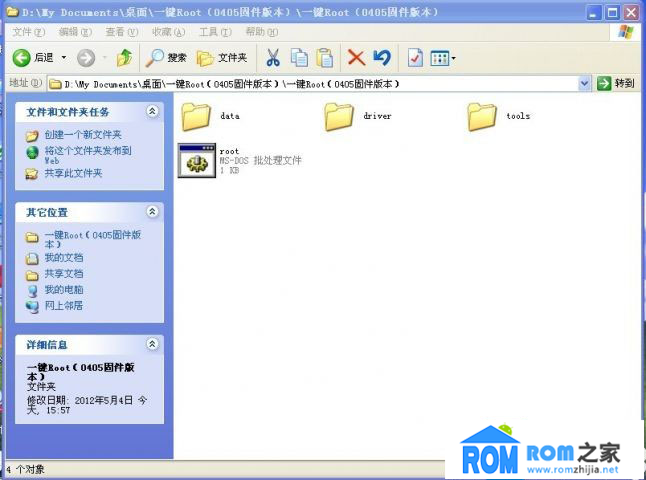Open the 帮助(H) menu
This screenshot has height=480, width=646.
[262, 32]
